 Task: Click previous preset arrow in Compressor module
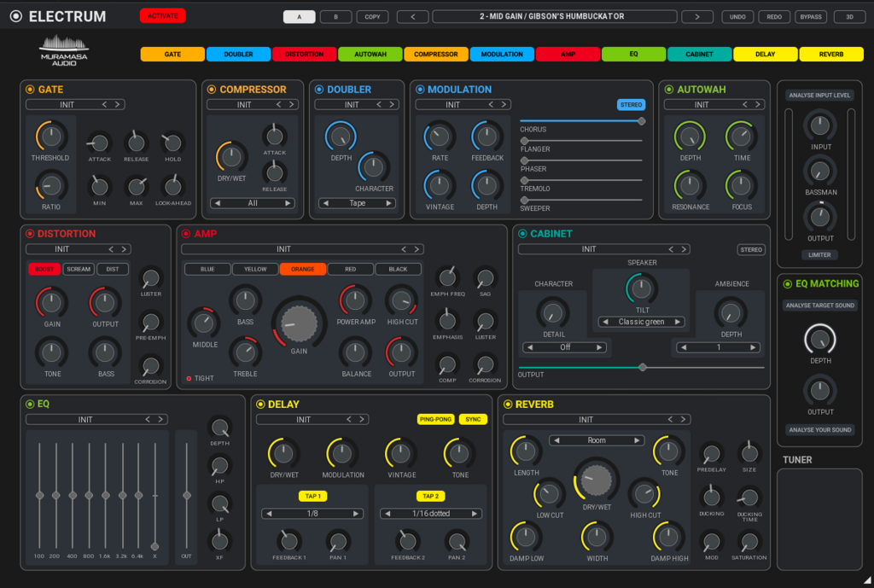[x=279, y=104]
